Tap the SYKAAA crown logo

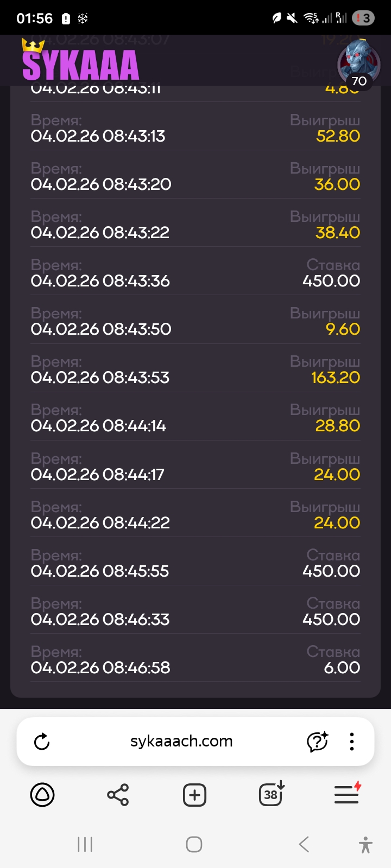[x=80, y=61]
